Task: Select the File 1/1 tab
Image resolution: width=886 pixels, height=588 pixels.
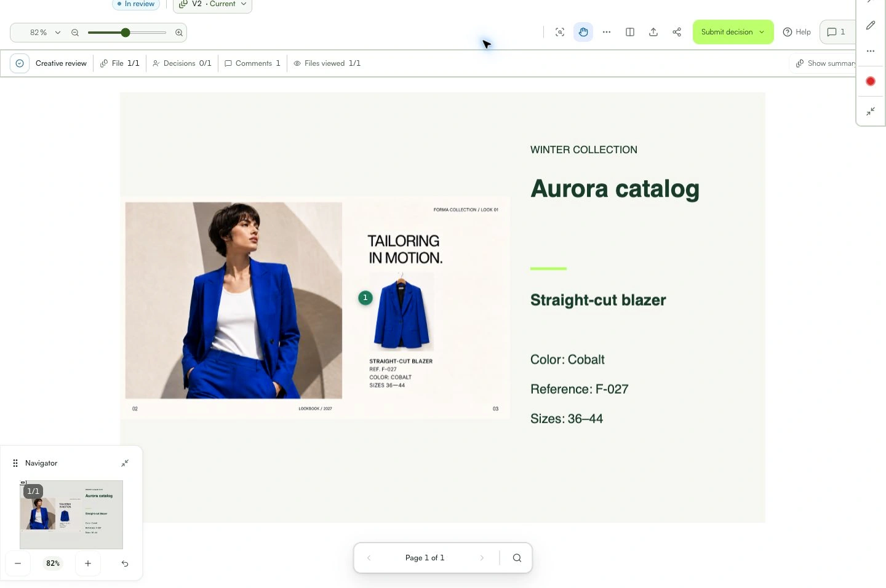Action: [120, 63]
